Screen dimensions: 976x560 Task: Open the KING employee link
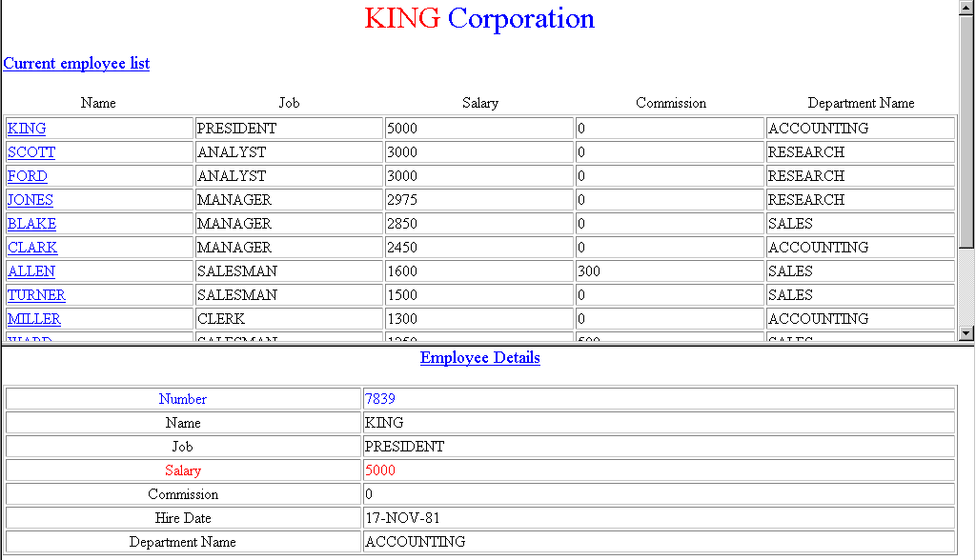[27, 129]
